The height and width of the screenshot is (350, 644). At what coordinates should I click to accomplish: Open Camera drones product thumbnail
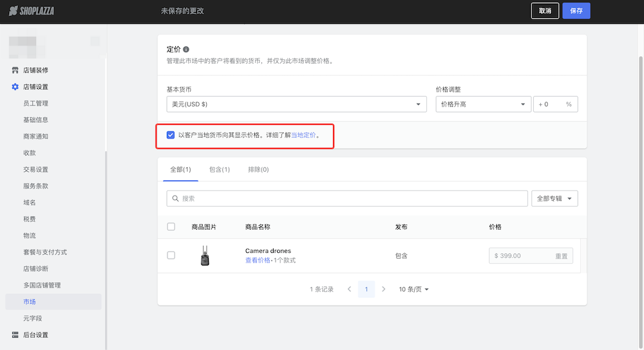[204, 255]
